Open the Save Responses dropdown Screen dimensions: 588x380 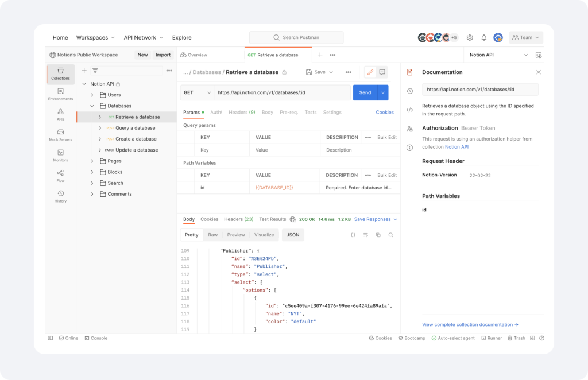376,219
